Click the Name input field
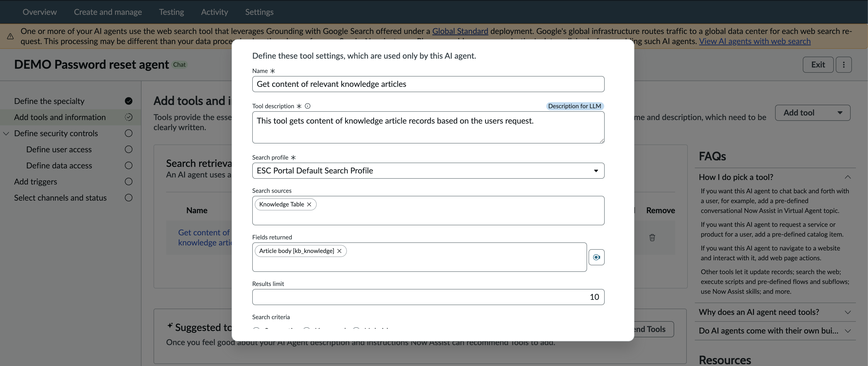This screenshot has height=366, width=868. click(428, 84)
